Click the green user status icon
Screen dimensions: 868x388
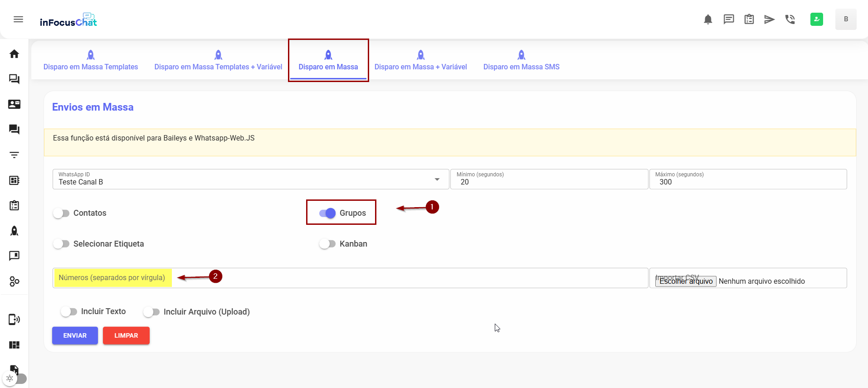pos(816,19)
